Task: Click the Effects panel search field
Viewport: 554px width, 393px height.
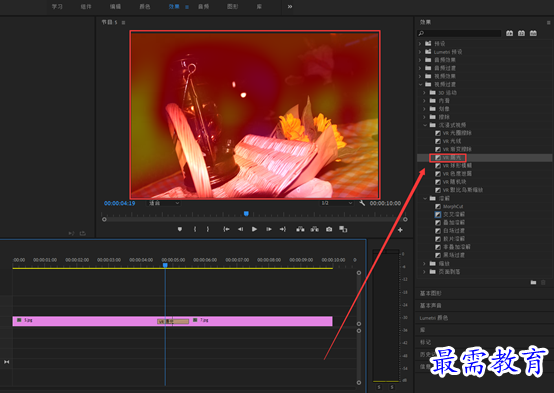Action: tap(459, 33)
